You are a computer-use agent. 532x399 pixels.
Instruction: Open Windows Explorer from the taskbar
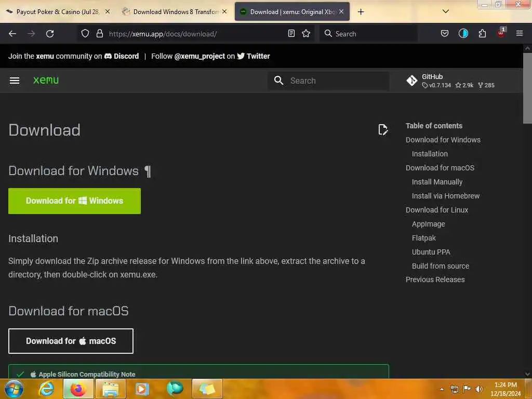pos(111,389)
